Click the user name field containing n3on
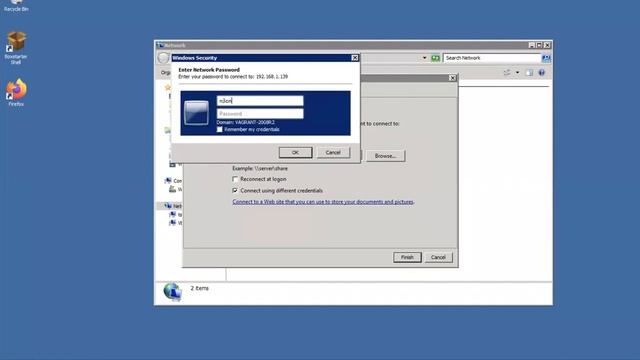Screen dimensions: 640x360 pos(260,101)
